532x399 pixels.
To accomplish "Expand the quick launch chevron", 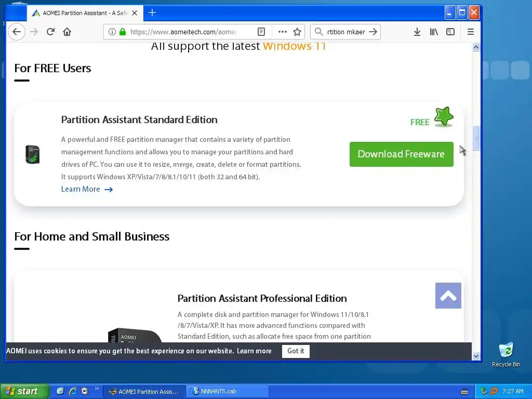I will click(97, 389).
